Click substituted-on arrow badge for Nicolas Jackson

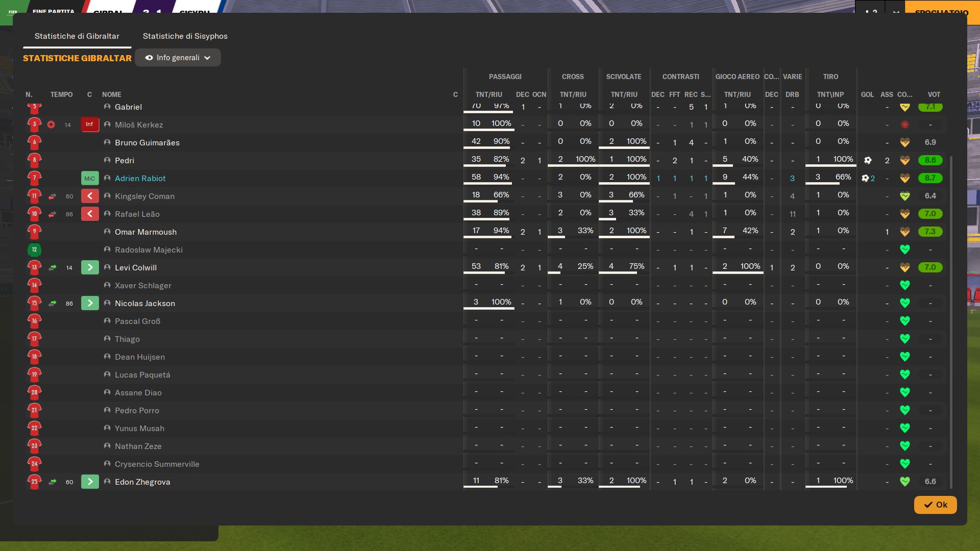click(x=90, y=303)
